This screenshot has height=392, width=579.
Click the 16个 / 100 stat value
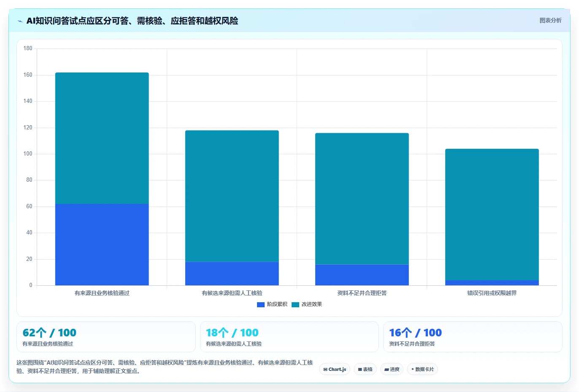[415, 333]
